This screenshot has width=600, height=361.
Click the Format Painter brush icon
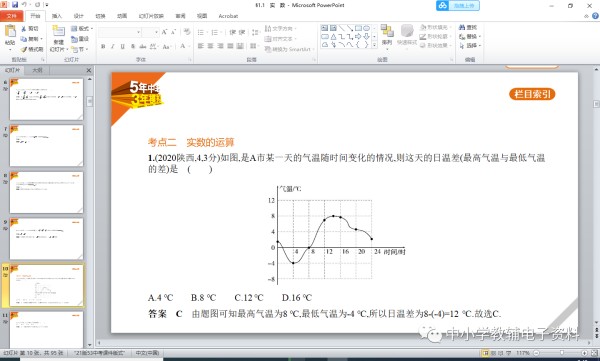(24, 49)
